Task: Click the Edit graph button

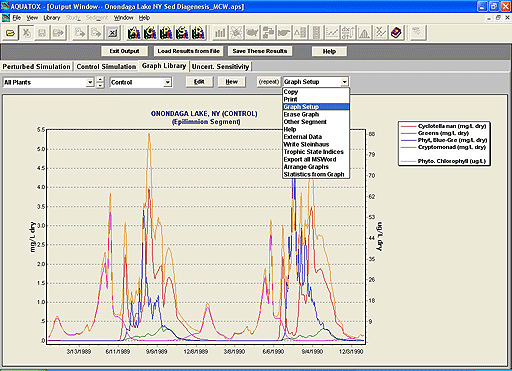Action: point(199,82)
